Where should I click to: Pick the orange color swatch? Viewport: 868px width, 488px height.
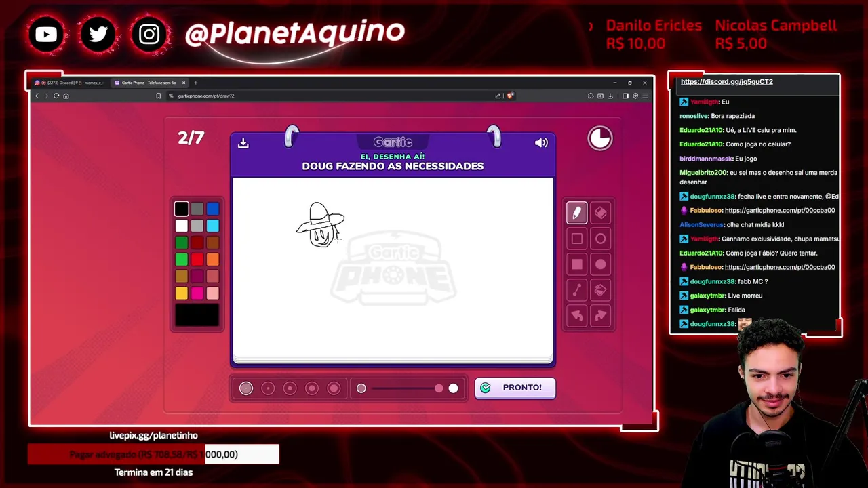[213, 260]
